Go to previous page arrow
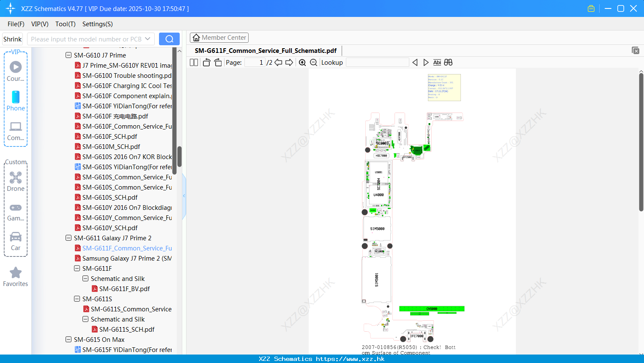The image size is (644, 363). pos(278,62)
